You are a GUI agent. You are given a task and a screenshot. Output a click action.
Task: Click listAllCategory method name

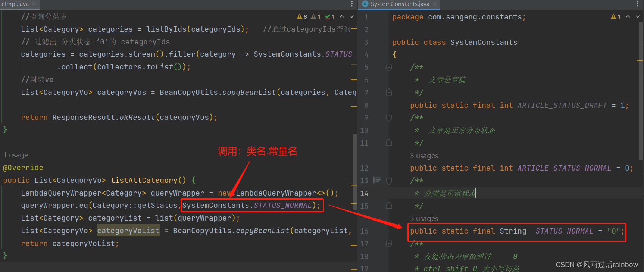[144, 180]
